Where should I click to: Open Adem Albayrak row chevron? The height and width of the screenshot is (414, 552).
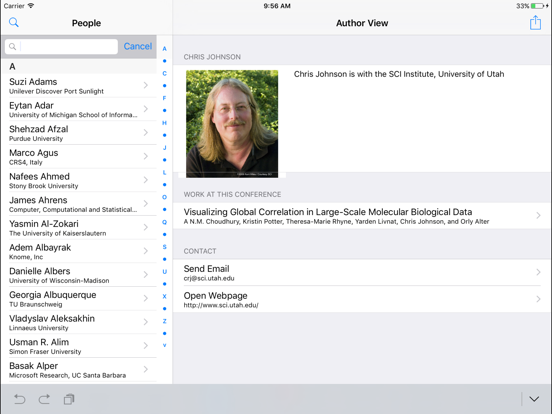146,251
